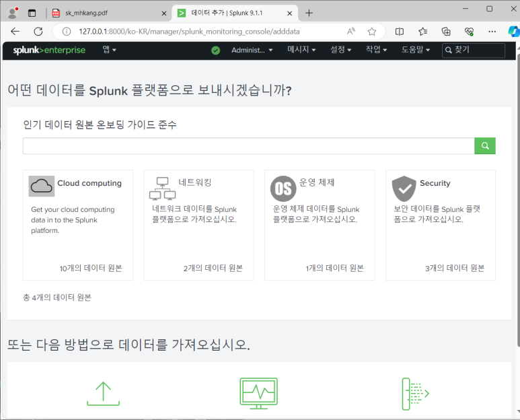The image size is (520, 420).
Task: Open the browser profile icon
Action: click(13, 13)
